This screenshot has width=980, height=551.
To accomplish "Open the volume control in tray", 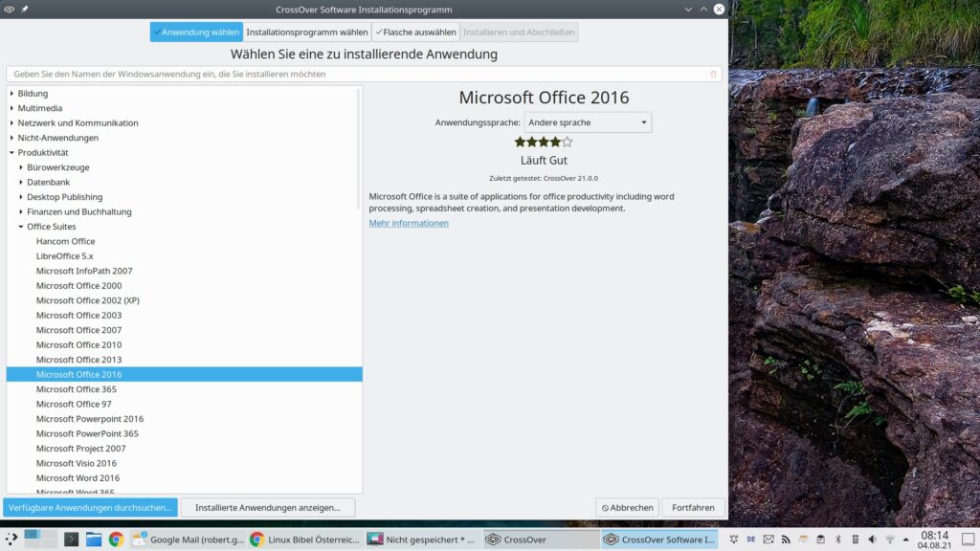I will point(873,540).
